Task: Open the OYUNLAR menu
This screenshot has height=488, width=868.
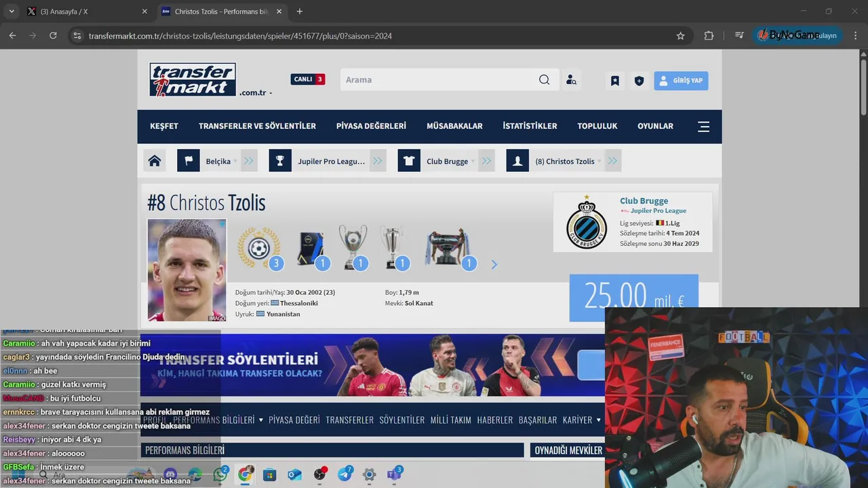Action: coord(655,126)
